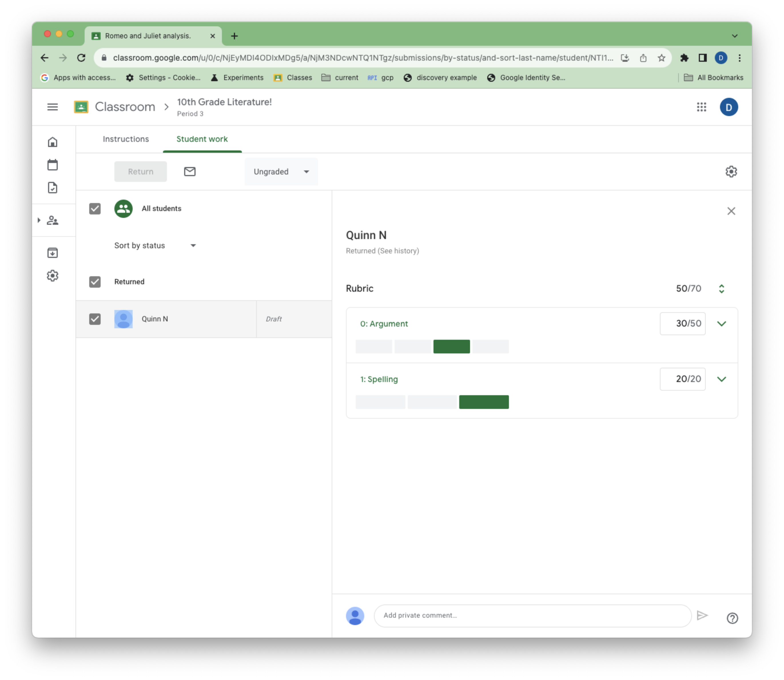
Task: Click the submission settings gear icon
Action: (731, 171)
